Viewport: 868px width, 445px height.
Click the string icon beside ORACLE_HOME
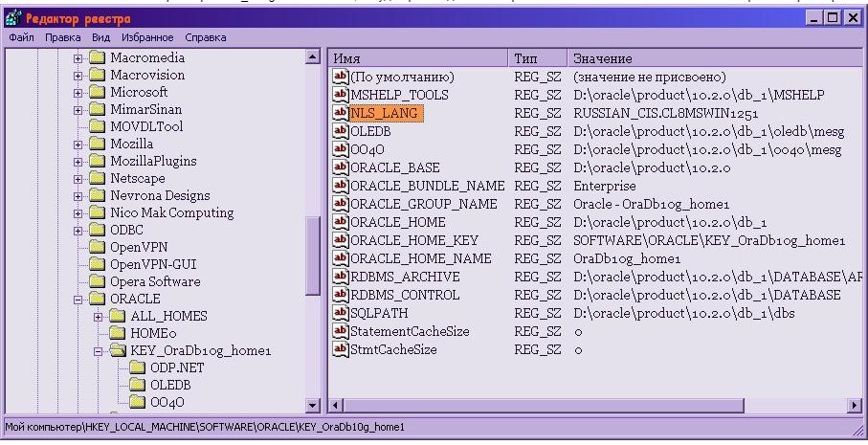click(340, 222)
